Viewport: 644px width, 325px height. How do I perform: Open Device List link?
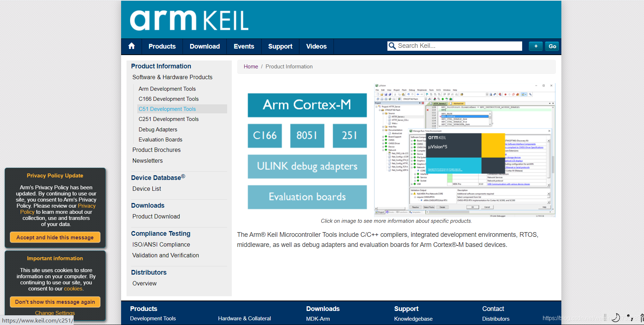pos(147,189)
